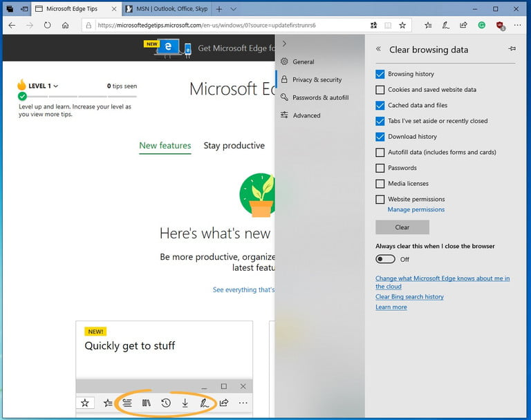Open Settings and more ellipsis menu
Viewport: 531px width, 420px height.
point(517,25)
